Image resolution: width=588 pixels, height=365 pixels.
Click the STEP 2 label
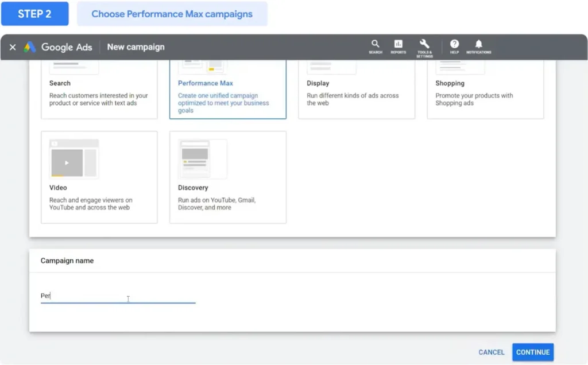click(x=34, y=14)
